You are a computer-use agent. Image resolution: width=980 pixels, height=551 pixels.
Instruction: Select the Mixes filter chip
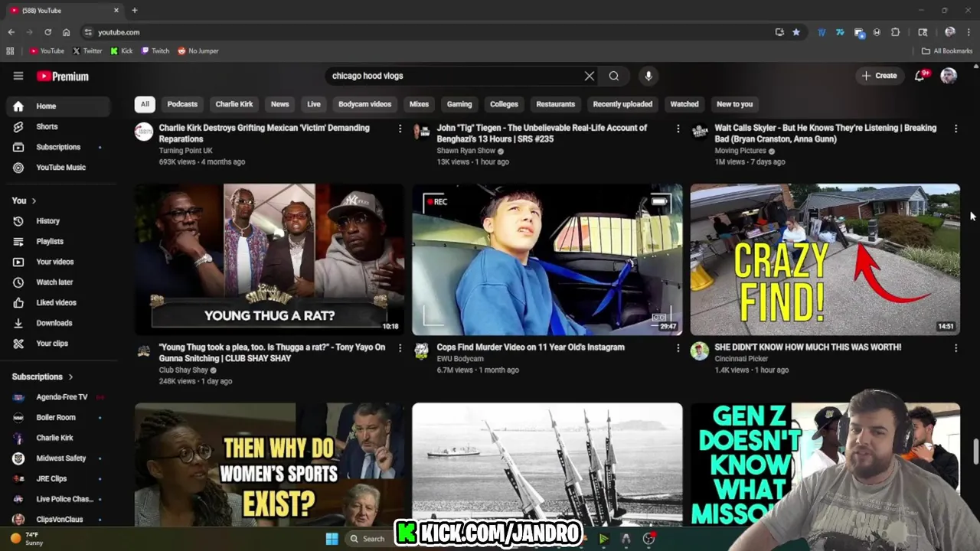[419, 104]
